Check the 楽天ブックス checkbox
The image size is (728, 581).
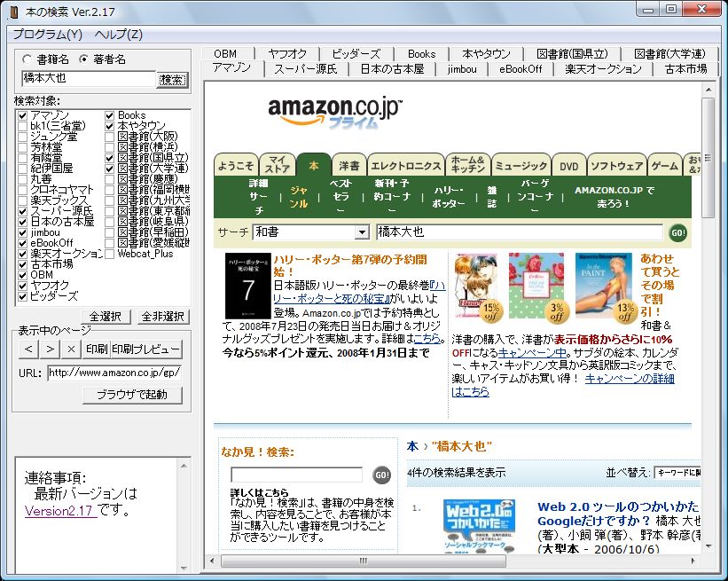click(22, 200)
